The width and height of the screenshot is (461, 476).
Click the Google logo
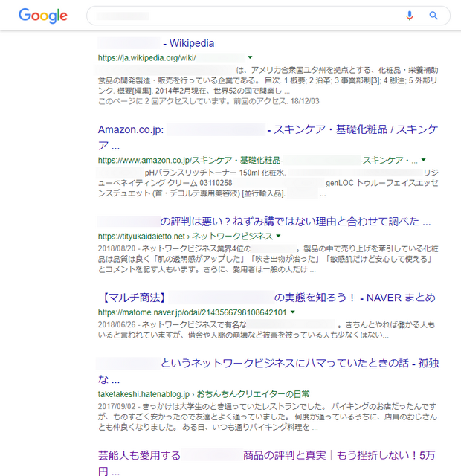point(43,16)
